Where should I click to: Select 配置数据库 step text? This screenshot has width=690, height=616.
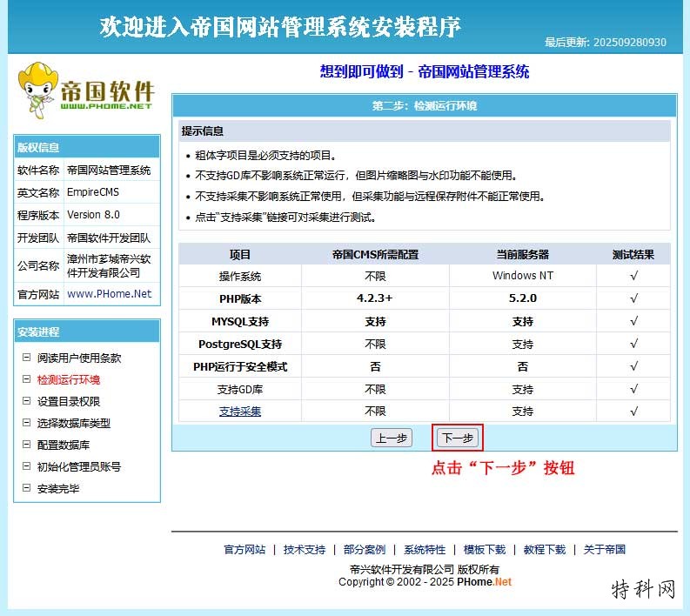click(64, 445)
